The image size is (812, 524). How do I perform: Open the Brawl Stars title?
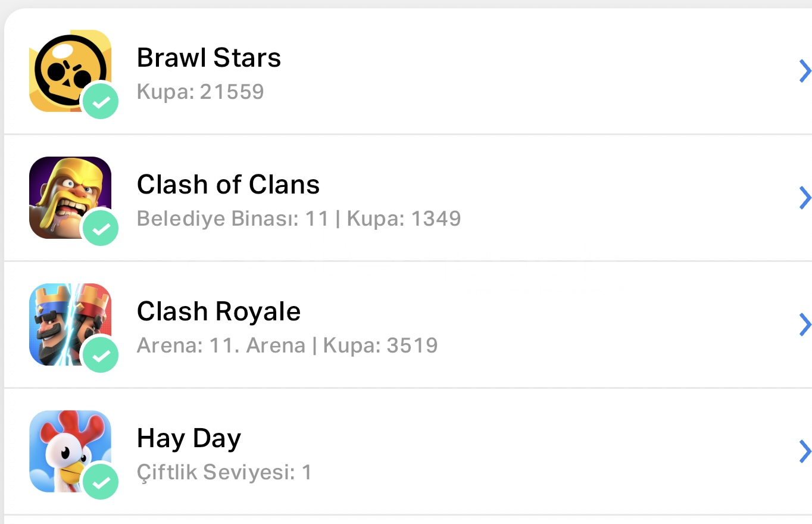209,58
